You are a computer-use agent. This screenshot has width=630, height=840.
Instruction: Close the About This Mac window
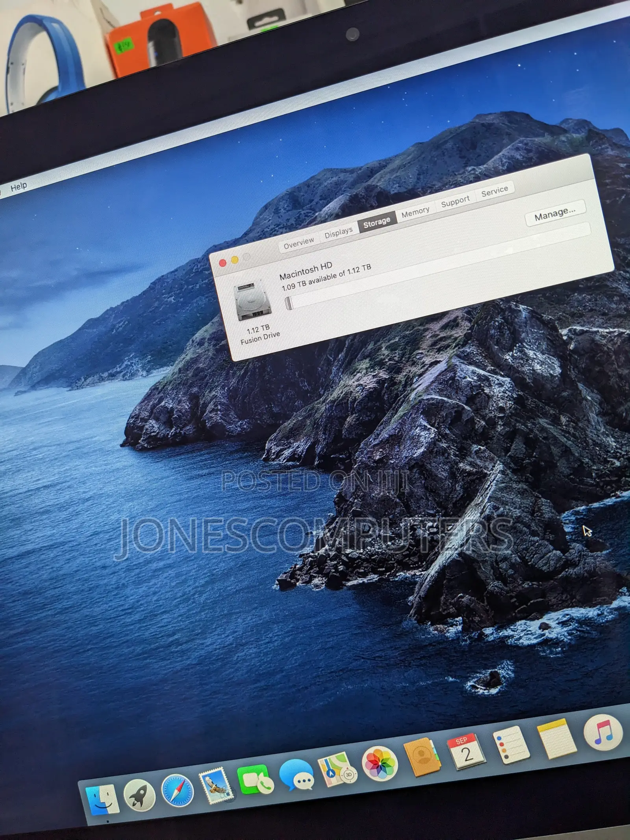point(222,263)
